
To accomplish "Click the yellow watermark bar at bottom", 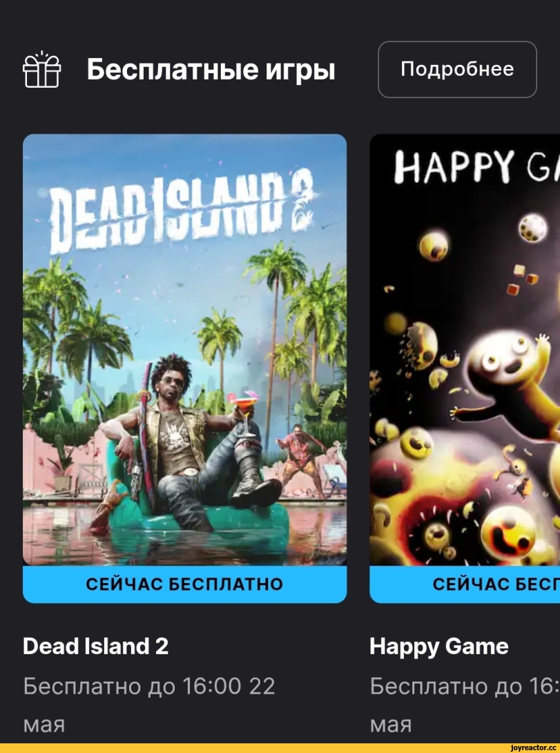I will (x=280, y=748).
